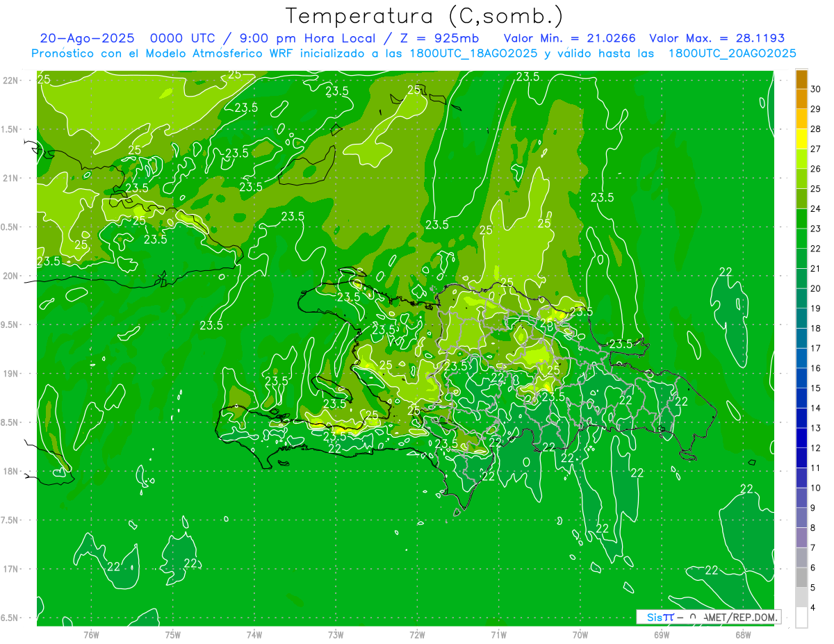
Task: Click the title "Temperatura (C,somb.)"
Action: tap(425, 17)
